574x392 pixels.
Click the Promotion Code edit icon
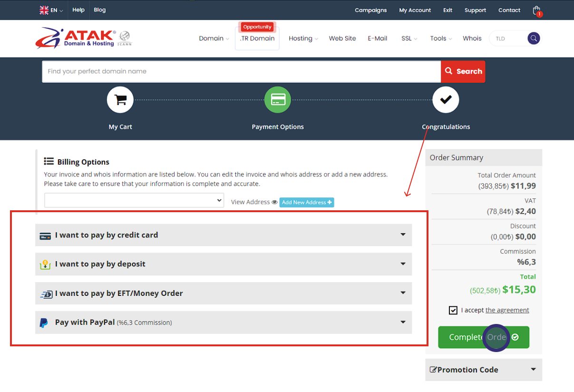[433, 370]
